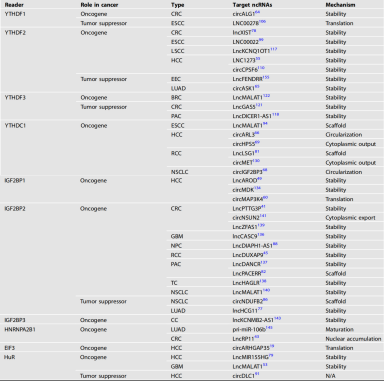This screenshot has width=384, height=381.
Task: Select the Reader column header
Action: point(14,5)
